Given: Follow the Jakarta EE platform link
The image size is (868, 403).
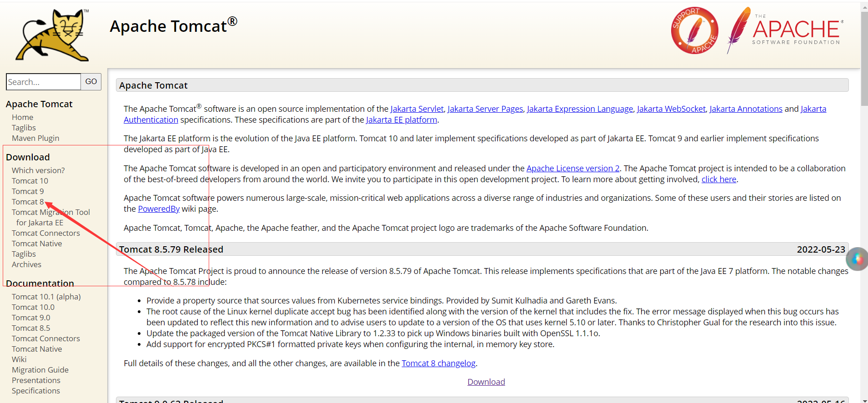Looking at the screenshot, I should coord(401,119).
